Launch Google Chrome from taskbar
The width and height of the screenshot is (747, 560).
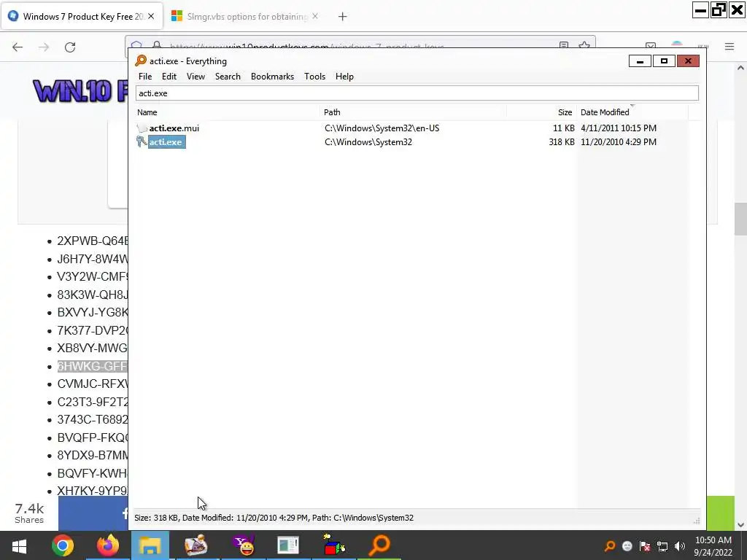point(63,545)
